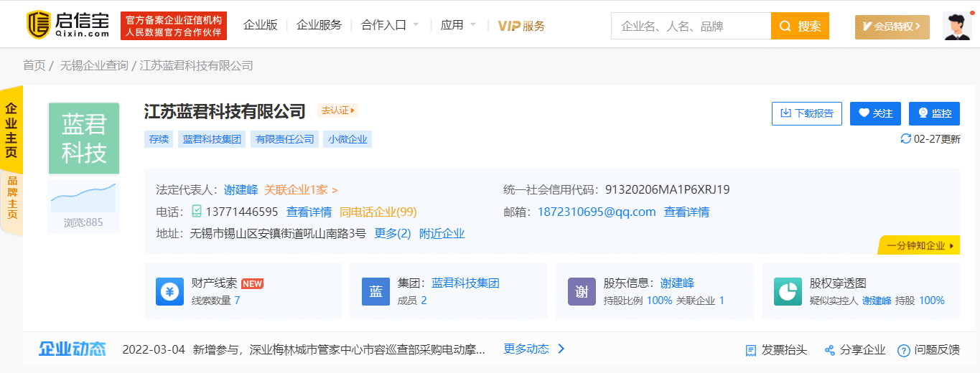
Task: Click the 官方备案企业征信机构 red banner
Action: tap(174, 26)
